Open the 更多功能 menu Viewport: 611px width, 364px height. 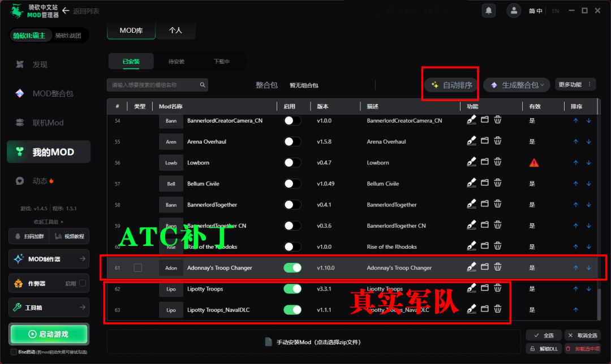coord(575,84)
